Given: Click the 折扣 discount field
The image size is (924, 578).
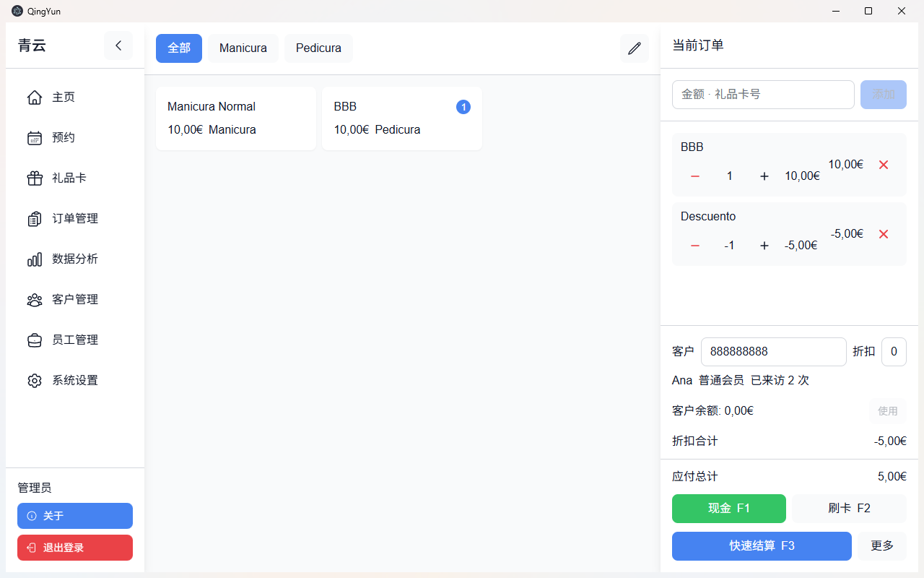Looking at the screenshot, I should click(894, 352).
